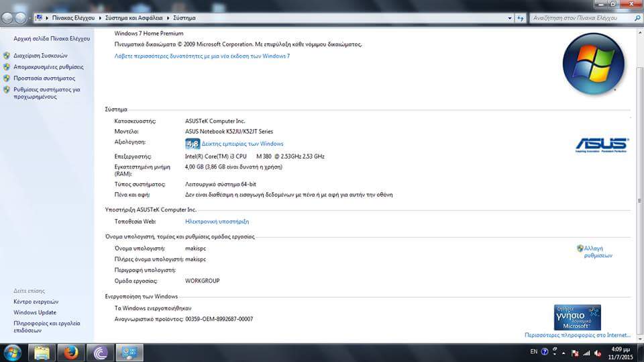Open Περισσότερες πληροφορίες στο Internet link
Screen dimensions: 644x362
(577, 335)
